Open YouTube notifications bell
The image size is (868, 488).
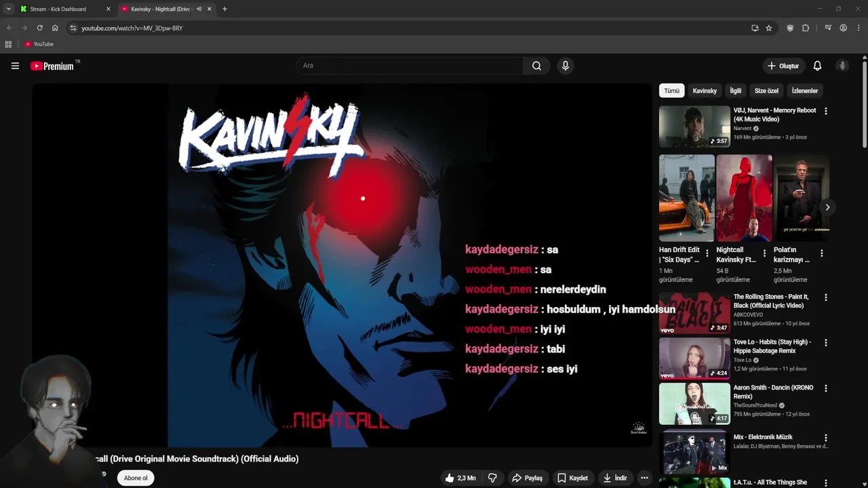coord(817,66)
